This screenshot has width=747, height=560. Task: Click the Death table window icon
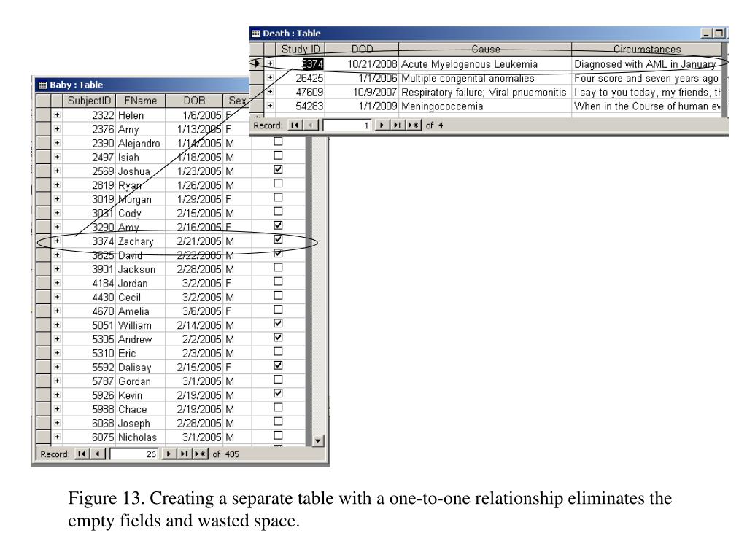256,34
